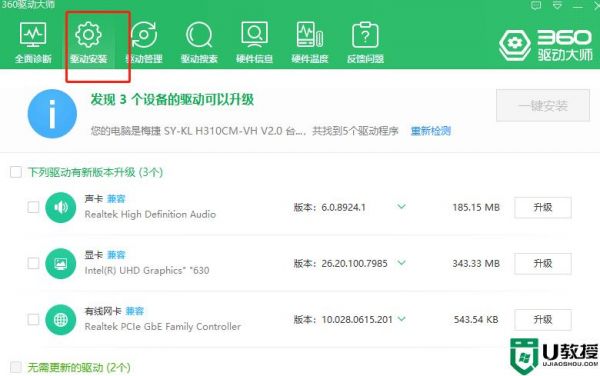Click the blue info circle icon
Image resolution: width=600 pixels, height=376 pixels.
52,114
